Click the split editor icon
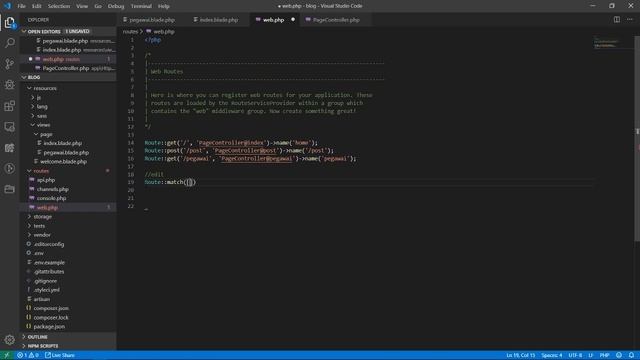Screen dimensions: 640x360 click(617, 20)
